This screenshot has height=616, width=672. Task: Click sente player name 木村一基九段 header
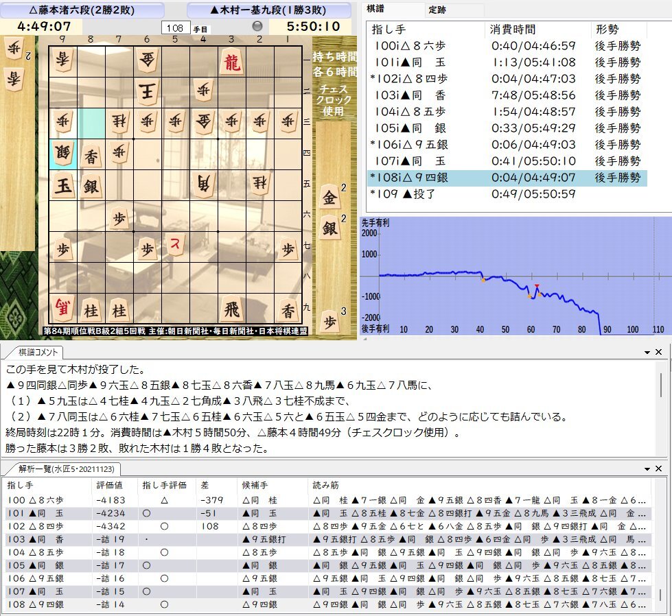[x=268, y=10]
